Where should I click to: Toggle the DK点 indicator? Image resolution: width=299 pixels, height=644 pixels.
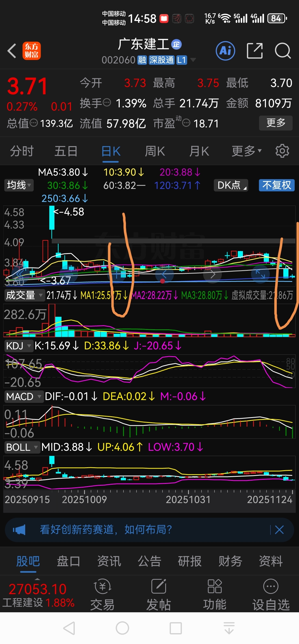click(231, 185)
